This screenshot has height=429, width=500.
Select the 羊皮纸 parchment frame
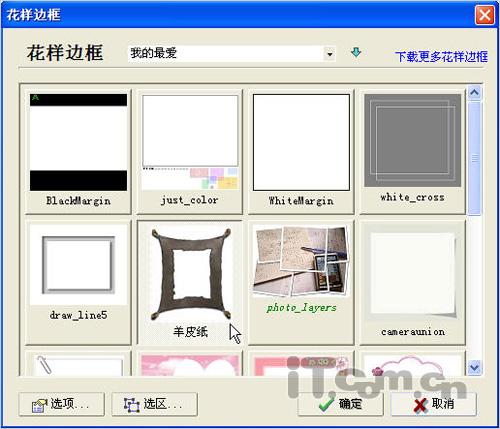point(190,282)
